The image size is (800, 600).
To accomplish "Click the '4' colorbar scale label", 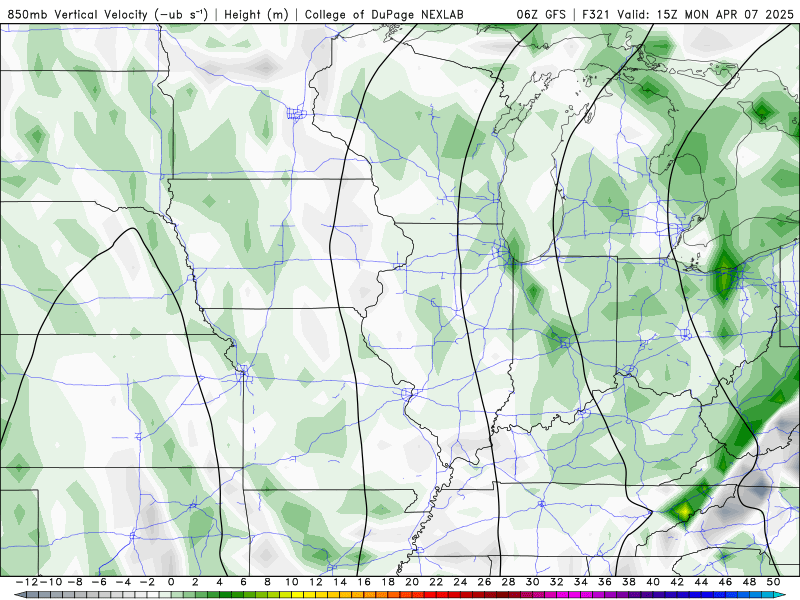I will point(219,582).
